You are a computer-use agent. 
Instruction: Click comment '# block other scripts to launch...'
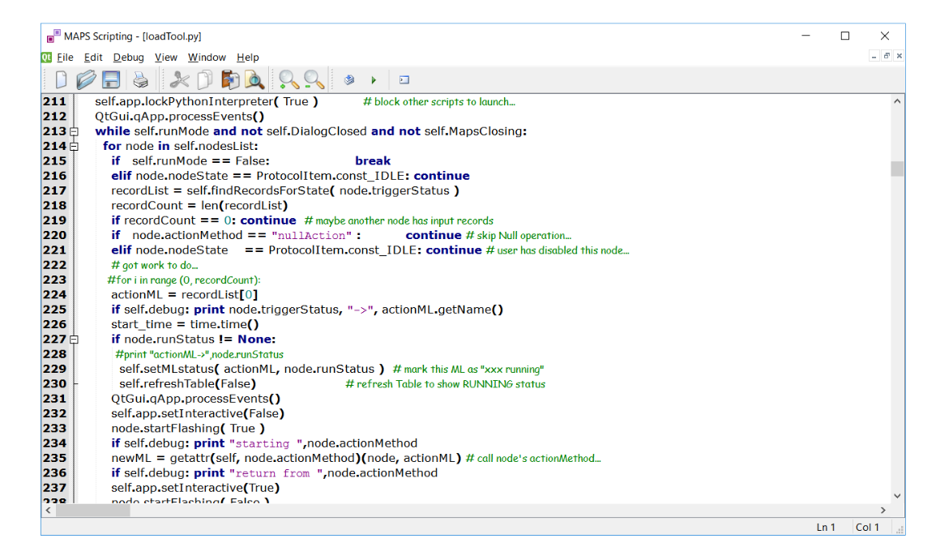click(x=438, y=101)
